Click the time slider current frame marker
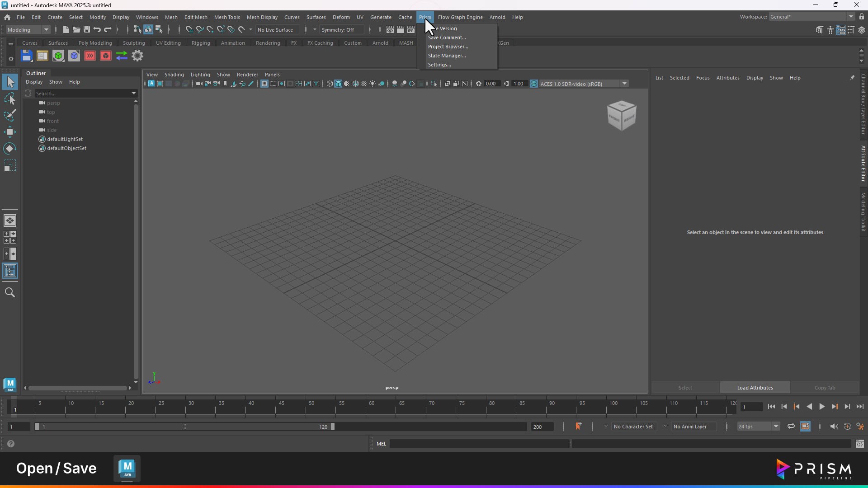The width and height of the screenshot is (868, 488). click(x=14, y=407)
